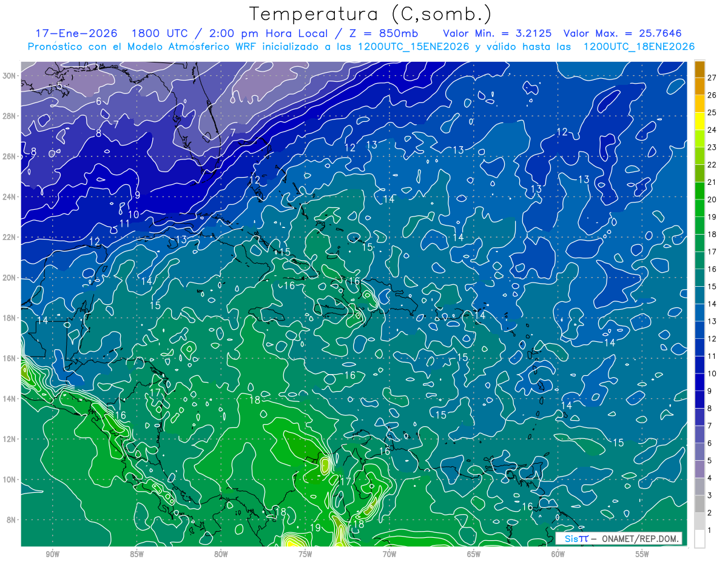Click the colorbar label 1
The image size is (728, 562).
710,530
